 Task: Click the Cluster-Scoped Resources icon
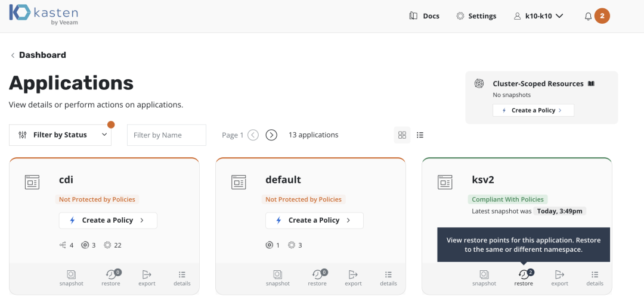pos(478,84)
